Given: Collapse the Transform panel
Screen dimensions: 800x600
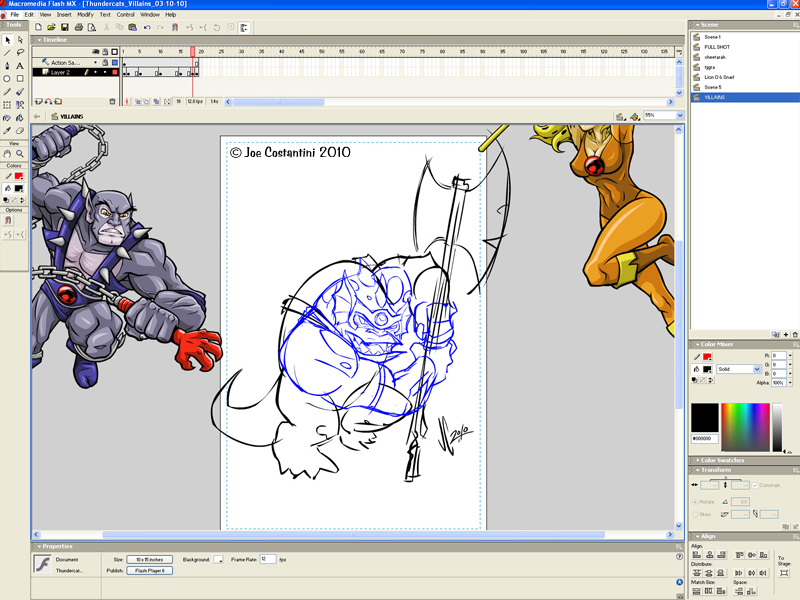Looking at the screenshot, I should [697, 470].
